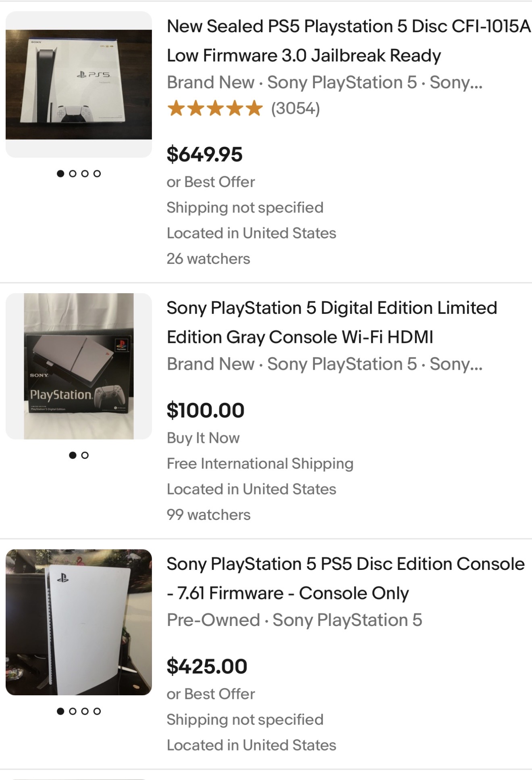The width and height of the screenshot is (532, 780).
Task: Tap the 99 watchers text
Action: point(208,515)
